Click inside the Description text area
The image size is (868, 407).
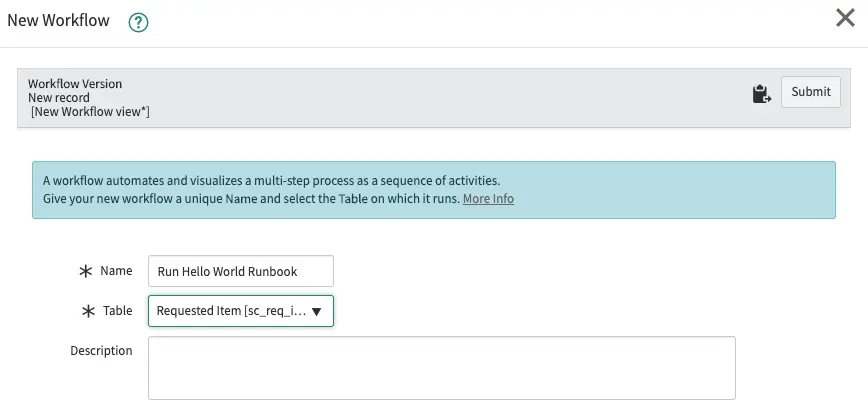click(441, 367)
